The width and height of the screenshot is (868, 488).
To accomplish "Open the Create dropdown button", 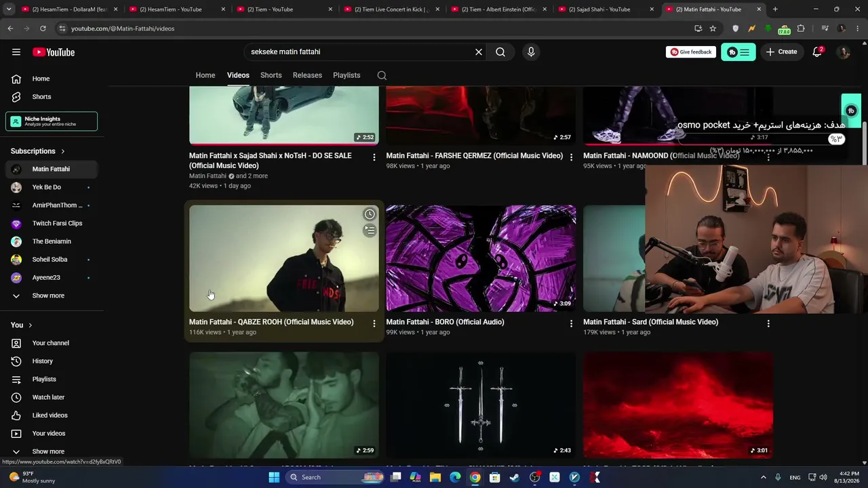I will [782, 52].
